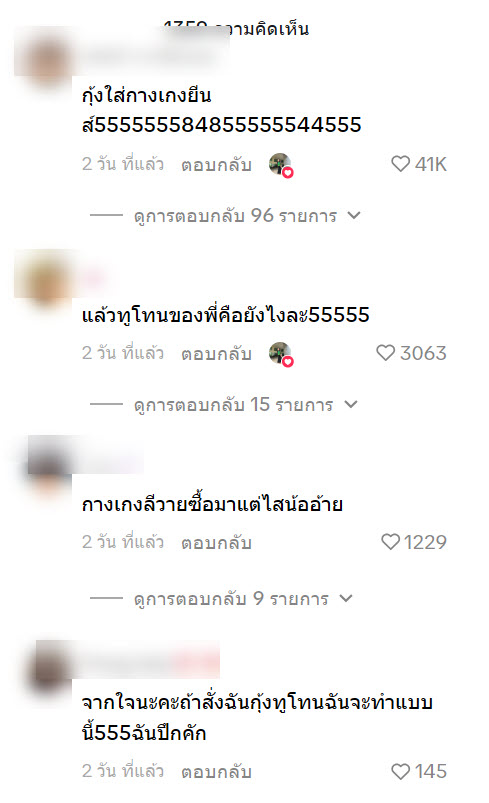Viewport: 489px width, 803px height.
Task: Open fourth commenter's blurred username
Action: tap(148, 660)
